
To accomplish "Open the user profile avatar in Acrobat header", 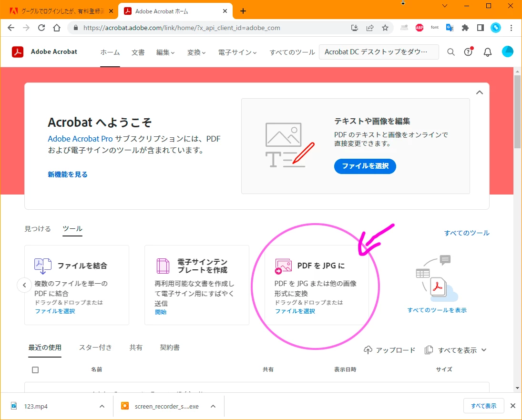I will pyautogui.click(x=507, y=51).
